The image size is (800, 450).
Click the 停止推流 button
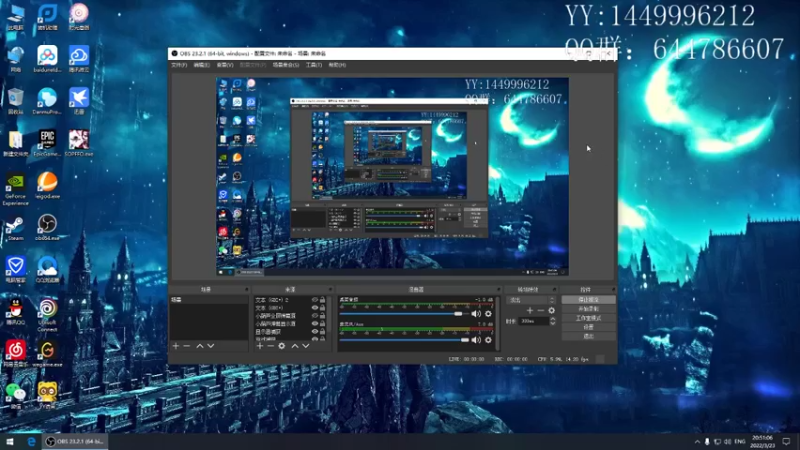point(588,300)
